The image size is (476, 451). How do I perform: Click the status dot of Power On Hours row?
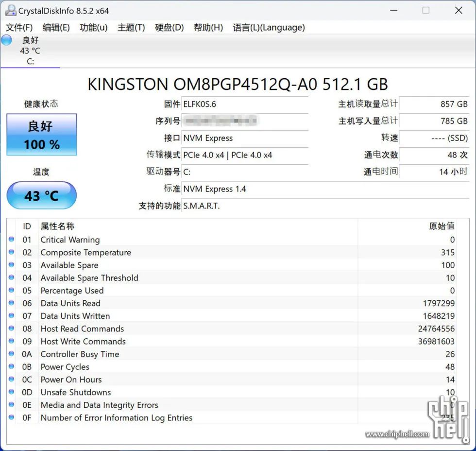[x=12, y=380]
